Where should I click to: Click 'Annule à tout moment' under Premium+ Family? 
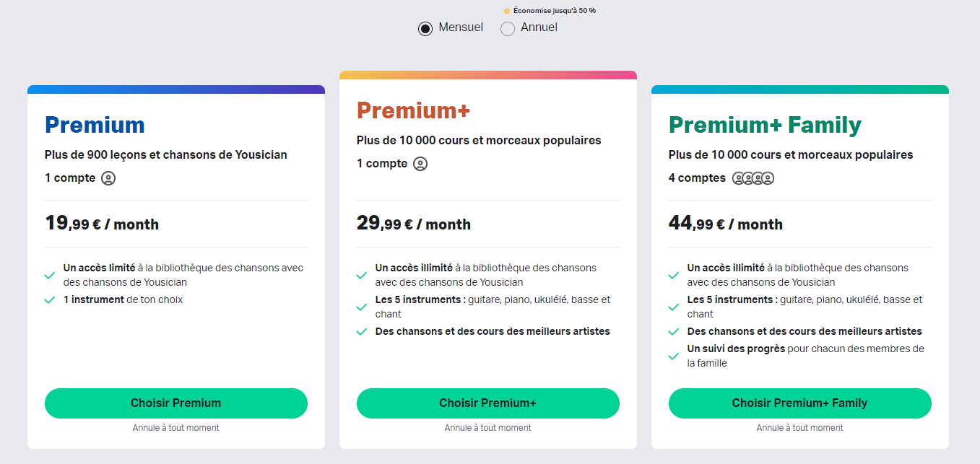click(x=800, y=428)
